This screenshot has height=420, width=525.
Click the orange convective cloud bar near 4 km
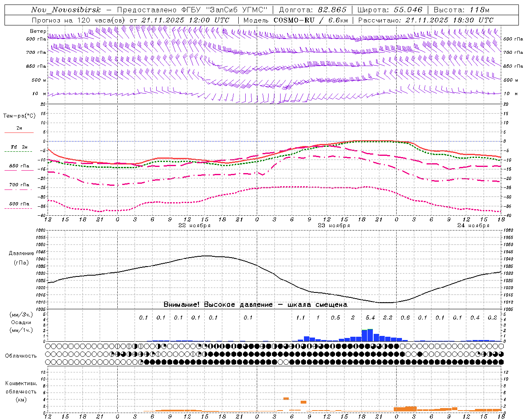(286, 398)
